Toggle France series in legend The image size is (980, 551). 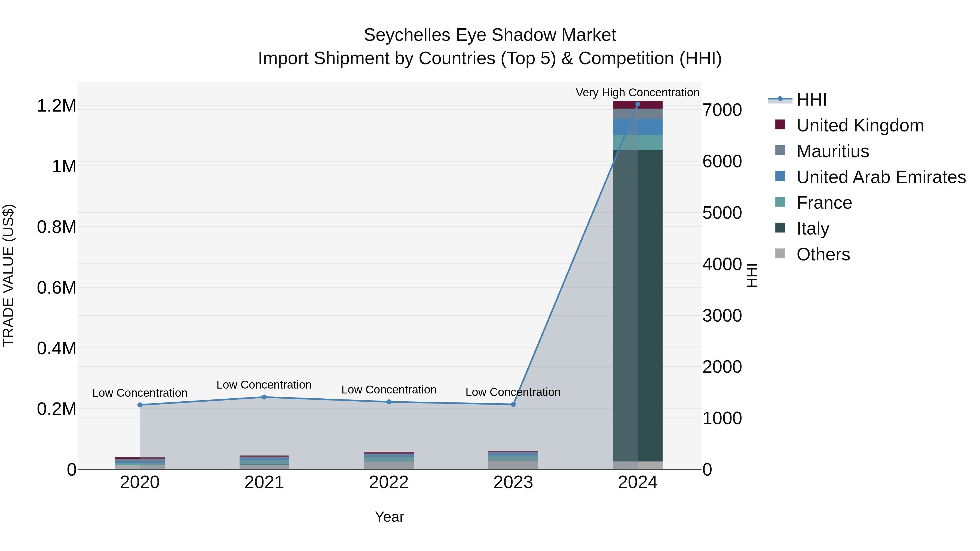coord(813,203)
